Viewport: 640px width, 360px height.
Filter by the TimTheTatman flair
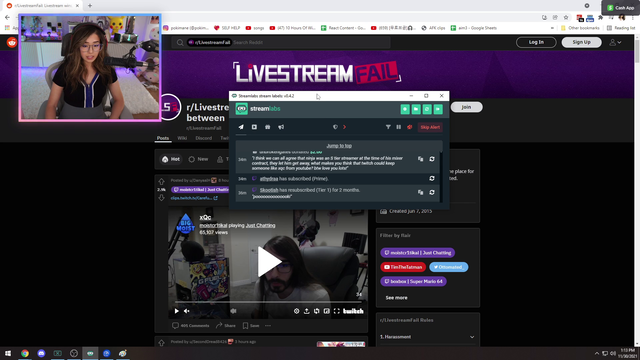coord(403,267)
